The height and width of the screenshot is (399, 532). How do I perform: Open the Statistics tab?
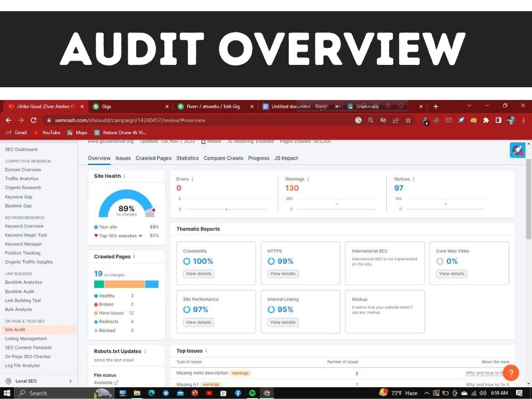click(187, 158)
